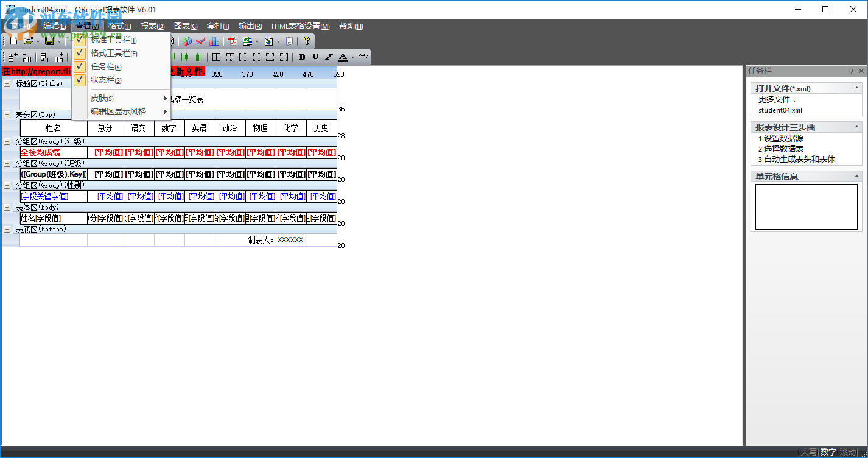Open the 输出 menu
This screenshot has height=458, width=868.
coord(250,26)
